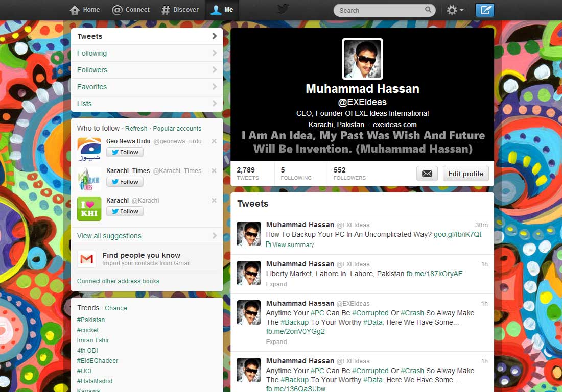Select Tweets in the profile sidebar
Image resolution: width=562 pixels, height=392 pixels.
(x=147, y=36)
